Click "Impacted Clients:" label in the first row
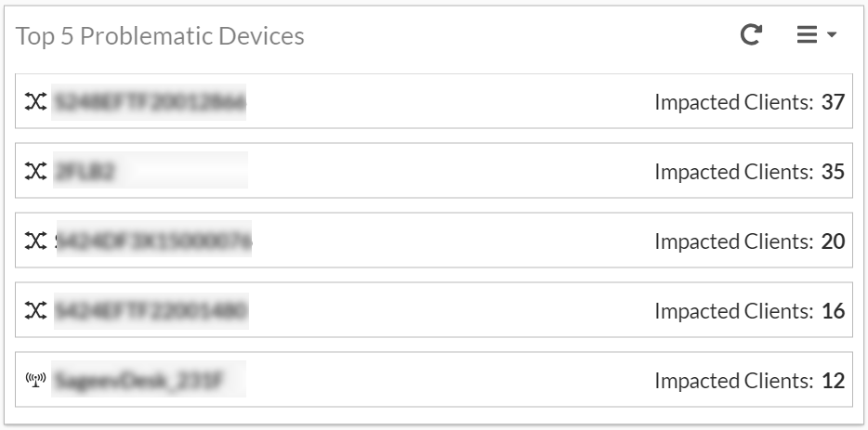Screen dimensions: 868x430 733,102
